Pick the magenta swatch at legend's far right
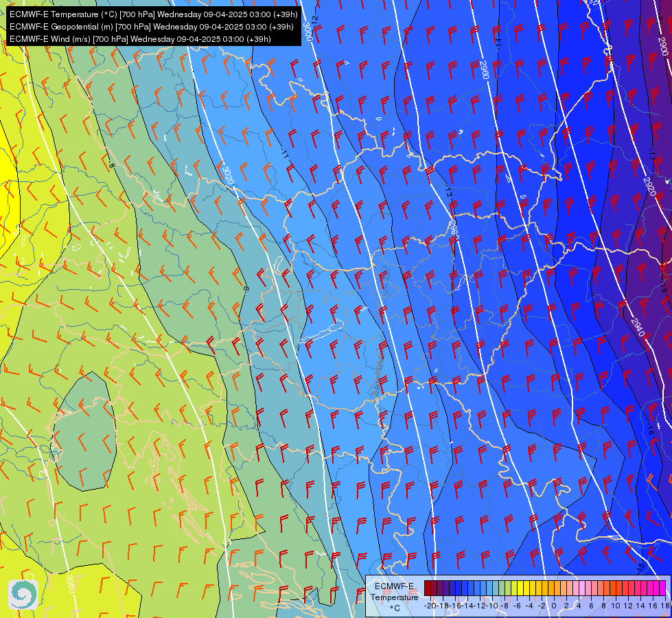This screenshot has height=618, width=672. click(x=662, y=588)
